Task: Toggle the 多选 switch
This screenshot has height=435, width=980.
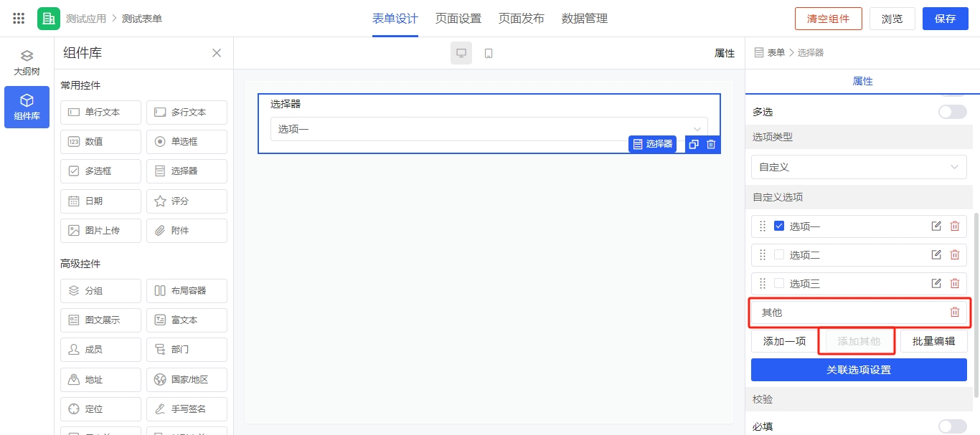Action: (x=952, y=112)
